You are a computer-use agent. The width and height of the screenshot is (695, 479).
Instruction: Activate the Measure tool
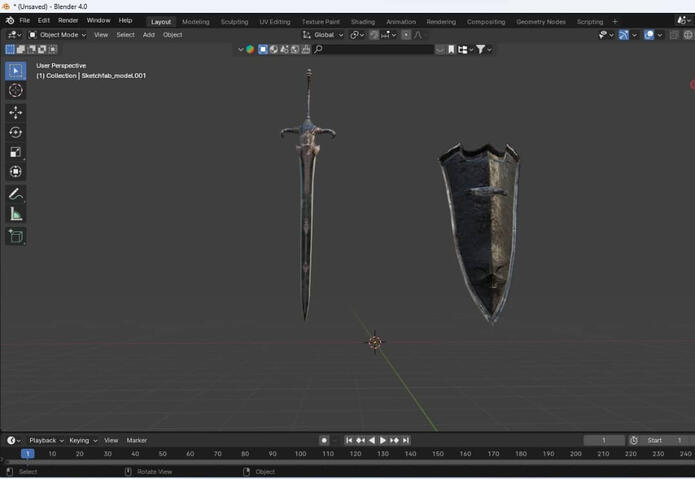coord(16,214)
